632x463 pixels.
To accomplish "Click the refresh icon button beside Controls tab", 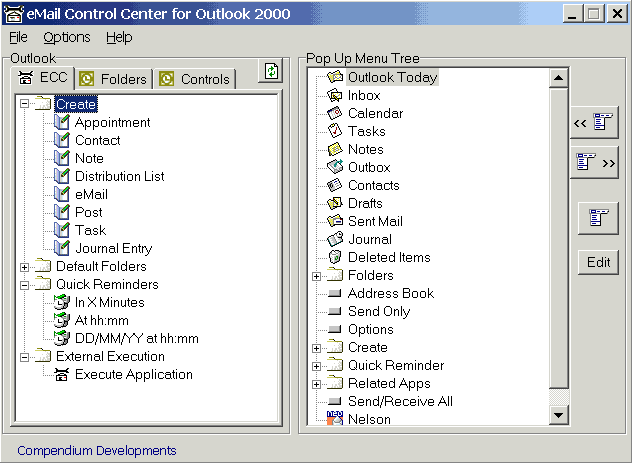I will [271, 71].
